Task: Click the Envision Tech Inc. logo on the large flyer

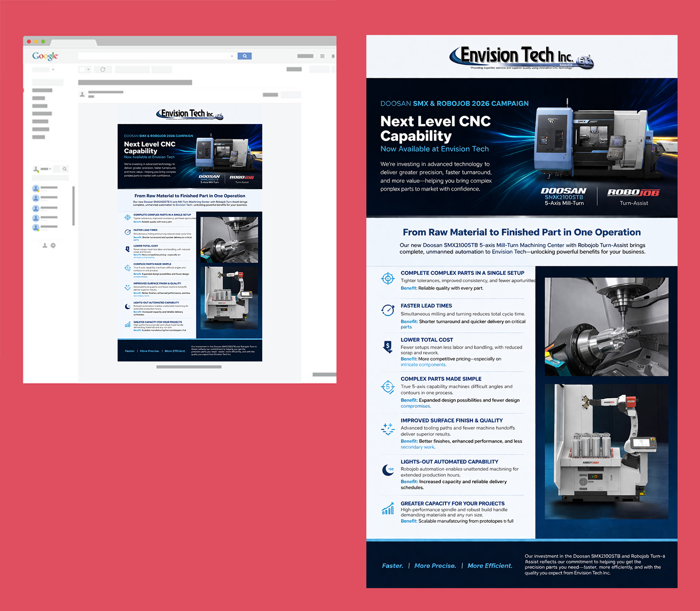Action: pos(522,58)
